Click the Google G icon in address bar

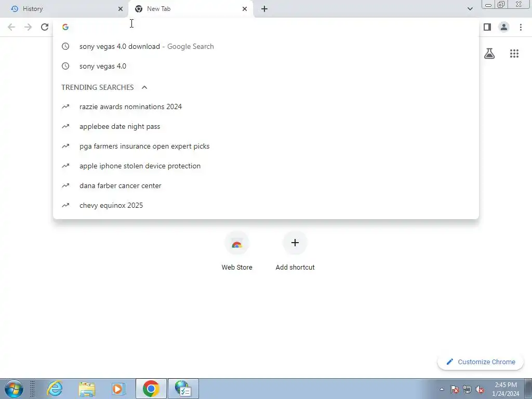pyautogui.click(x=65, y=27)
